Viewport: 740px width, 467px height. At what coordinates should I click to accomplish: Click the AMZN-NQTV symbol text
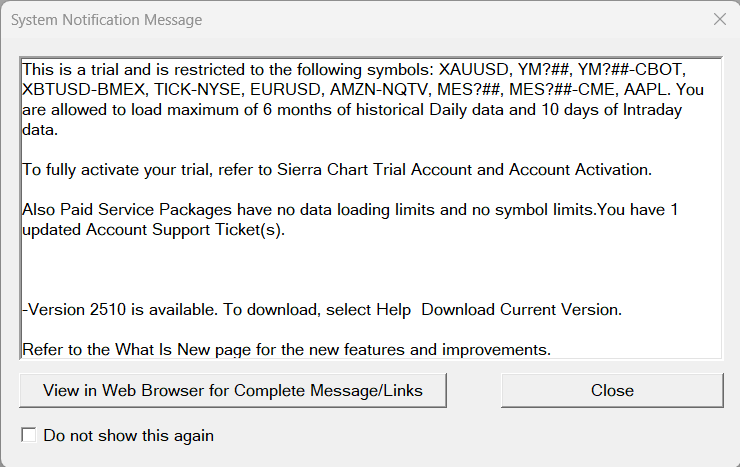click(x=377, y=88)
